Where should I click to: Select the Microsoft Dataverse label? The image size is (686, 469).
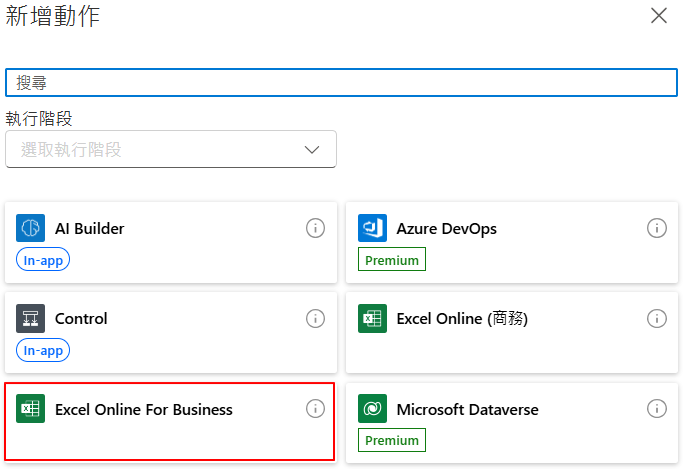468,410
